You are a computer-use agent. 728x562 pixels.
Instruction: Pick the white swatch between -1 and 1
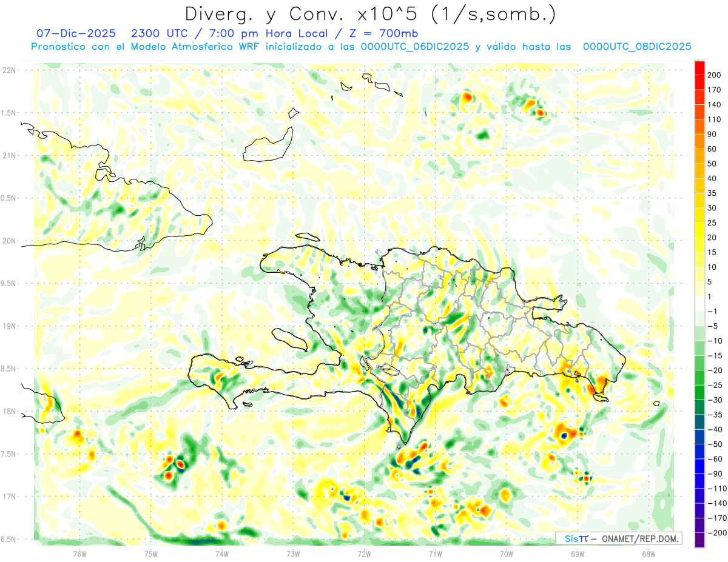tap(699, 304)
